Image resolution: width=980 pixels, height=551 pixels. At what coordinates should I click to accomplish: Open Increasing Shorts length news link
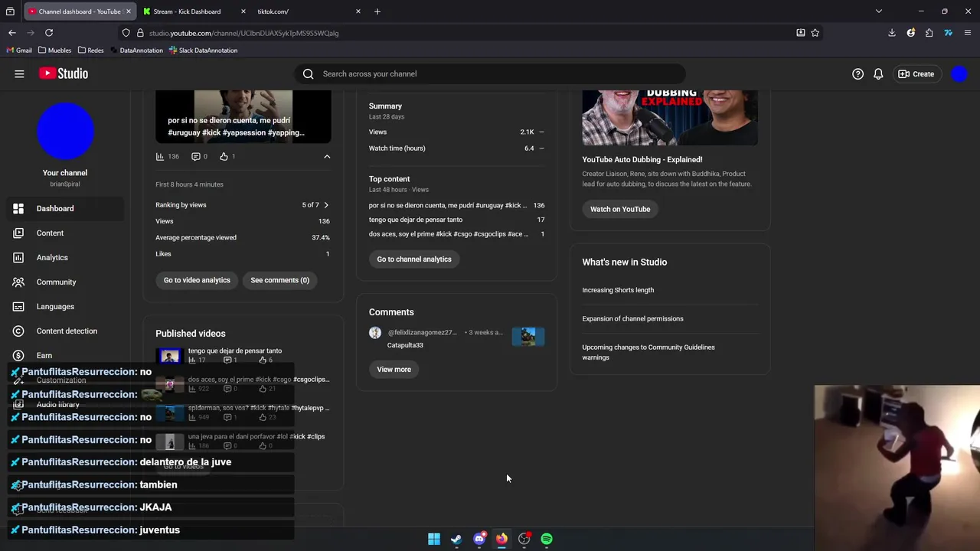click(x=618, y=290)
